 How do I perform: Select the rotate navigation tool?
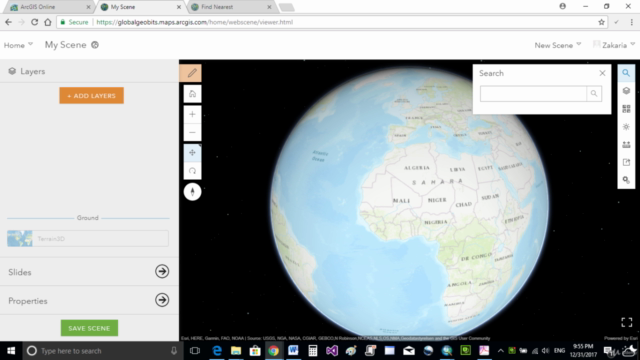tap(192, 171)
